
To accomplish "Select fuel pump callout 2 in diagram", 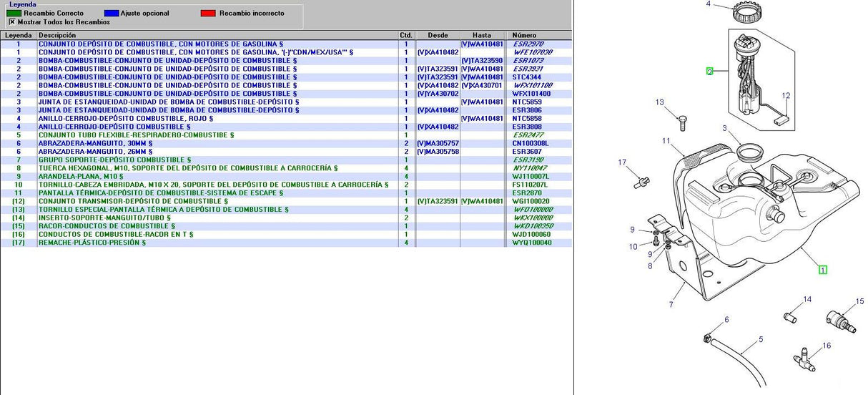I will click(710, 72).
